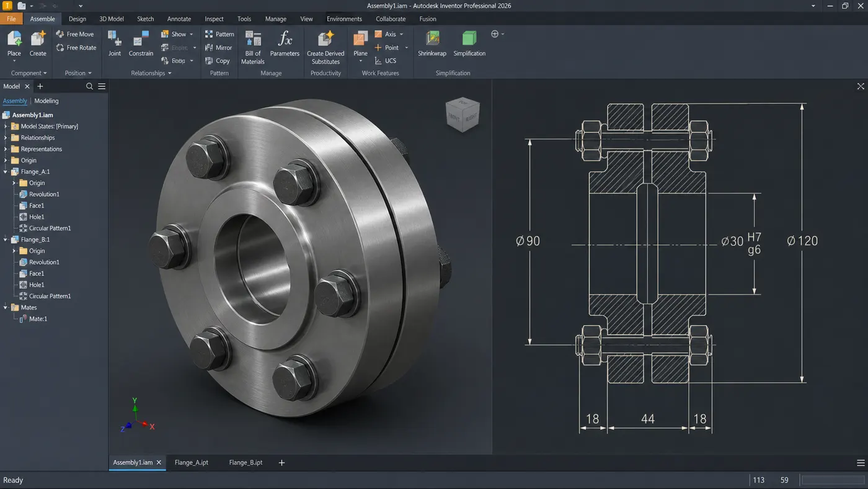This screenshot has height=489, width=868.
Task: Switch to the 3D Model ribbon tab
Action: pos(112,19)
